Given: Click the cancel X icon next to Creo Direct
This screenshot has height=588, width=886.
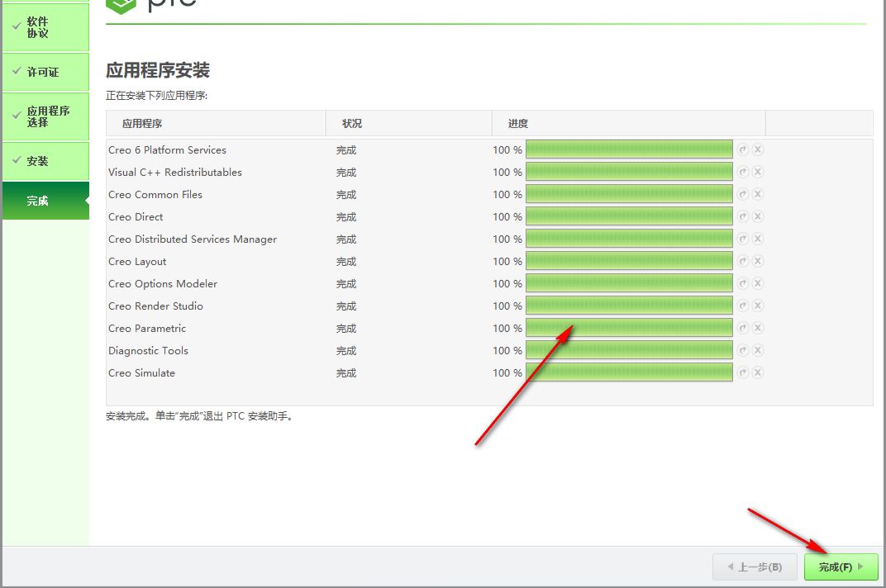Looking at the screenshot, I should 758,216.
